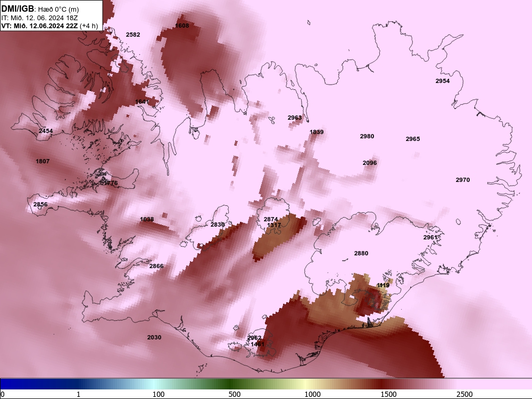Image resolution: width=532 pixels, height=399 pixels.
Task: Click the 1000 tick on the color scale
Action: click(x=312, y=394)
